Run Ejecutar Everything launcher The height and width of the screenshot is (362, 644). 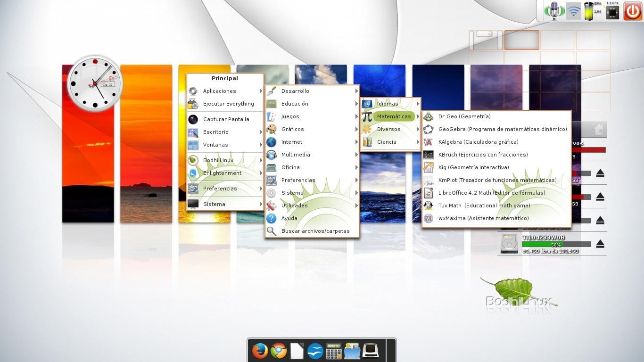tap(225, 104)
